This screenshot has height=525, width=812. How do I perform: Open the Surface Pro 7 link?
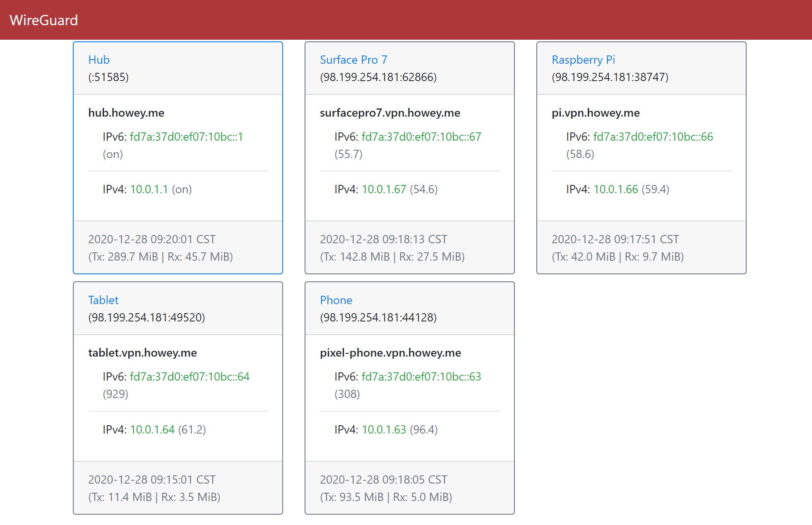pos(353,60)
